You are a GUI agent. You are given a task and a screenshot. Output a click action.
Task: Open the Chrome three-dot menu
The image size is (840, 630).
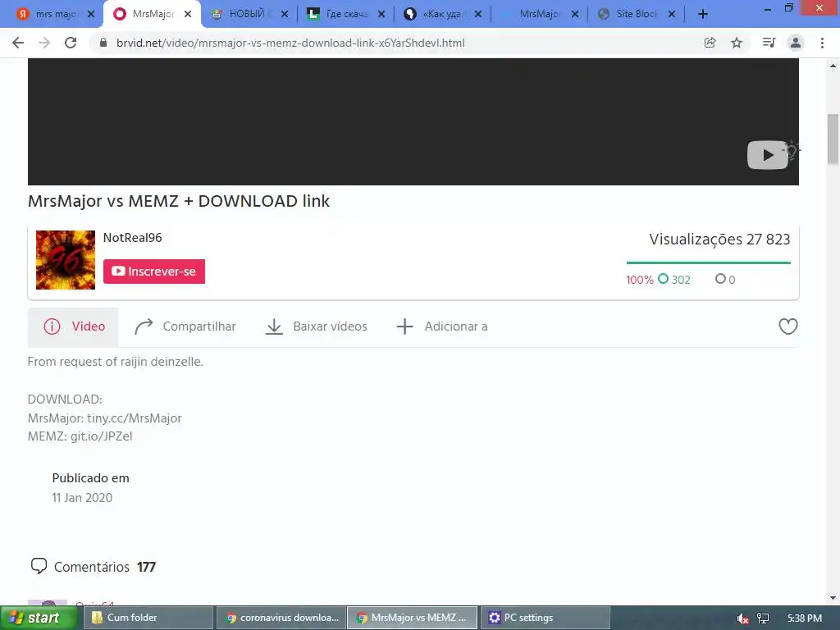[x=822, y=43]
